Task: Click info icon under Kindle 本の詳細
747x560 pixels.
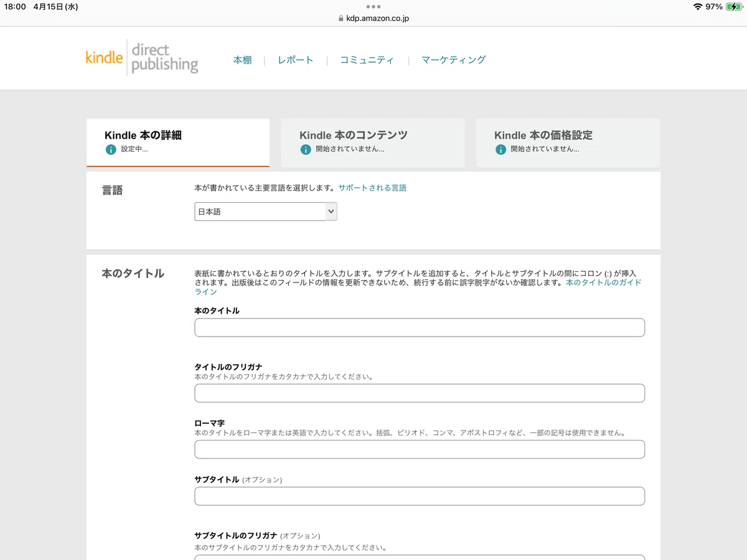Action: tap(111, 149)
